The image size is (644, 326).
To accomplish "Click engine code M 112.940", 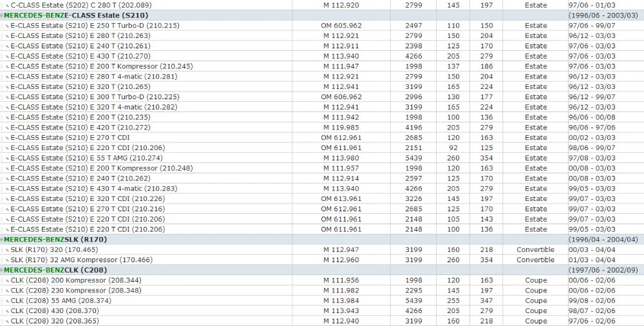I will pyautogui.click(x=341, y=321).
